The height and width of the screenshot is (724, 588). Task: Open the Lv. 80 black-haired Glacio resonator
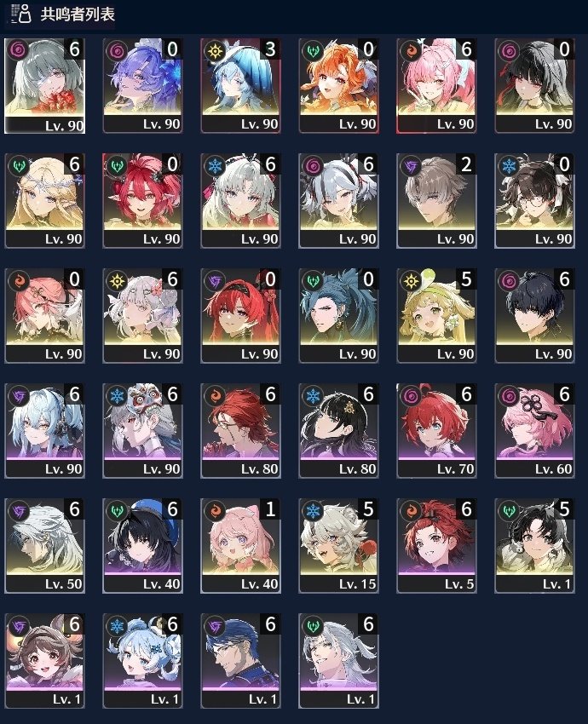click(x=338, y=431)
